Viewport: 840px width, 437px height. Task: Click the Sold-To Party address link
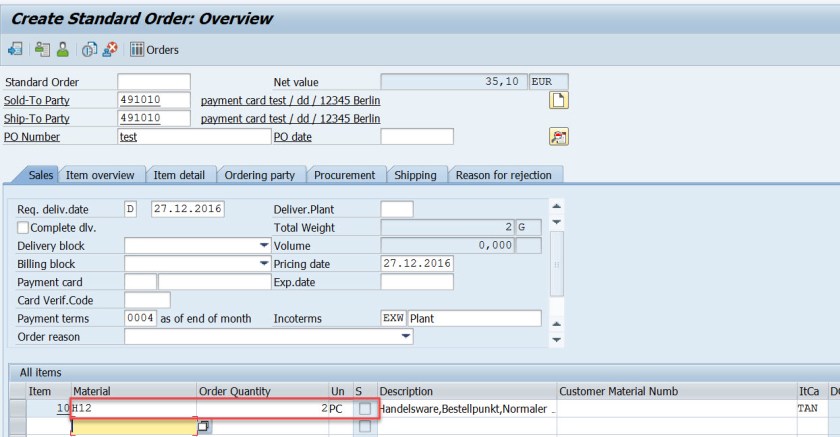pos(290,101)
